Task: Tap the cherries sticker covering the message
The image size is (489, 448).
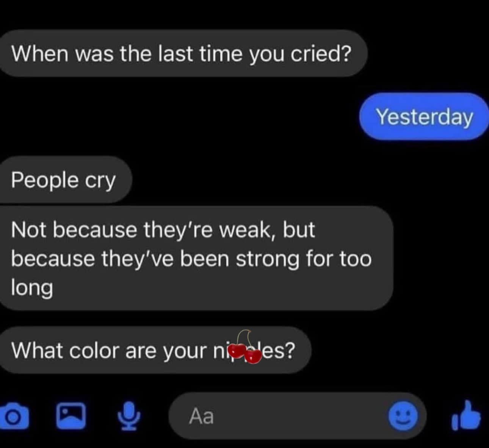Action: 245,347
